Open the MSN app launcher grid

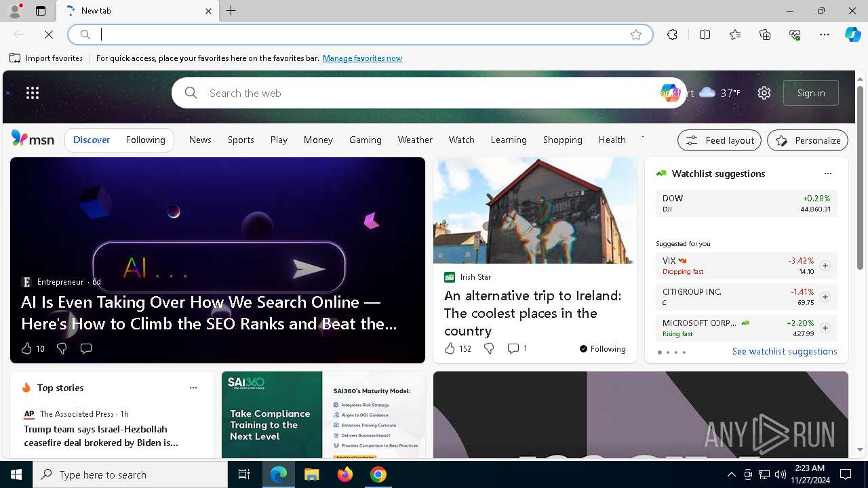(33, 93)
